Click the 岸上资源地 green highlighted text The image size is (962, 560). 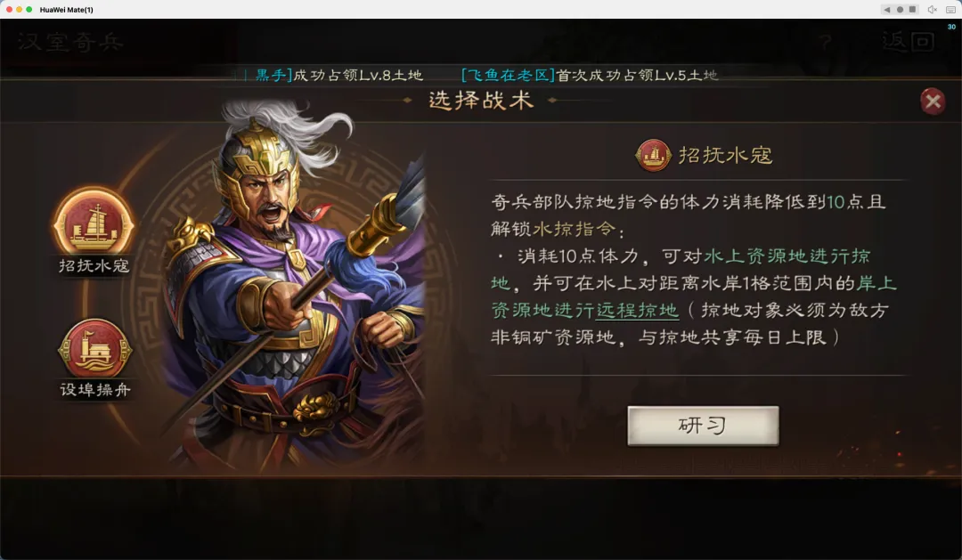click(694, 296)
